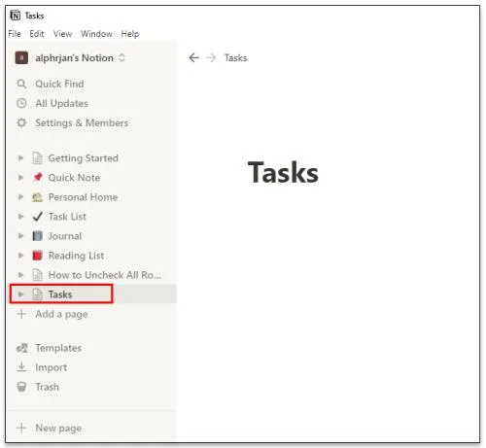Click the Templates shapes icon
Screen dimensions: 486x448
[22, 348]
